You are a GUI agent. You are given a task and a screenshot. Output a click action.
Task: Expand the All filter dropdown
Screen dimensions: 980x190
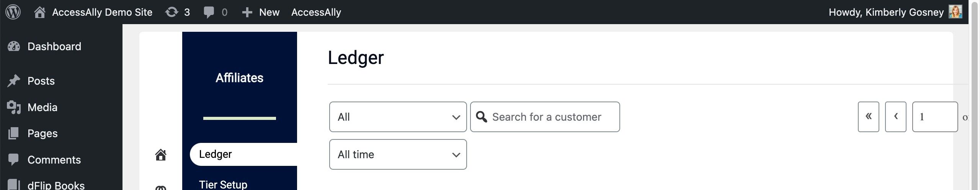click(398, 117)
